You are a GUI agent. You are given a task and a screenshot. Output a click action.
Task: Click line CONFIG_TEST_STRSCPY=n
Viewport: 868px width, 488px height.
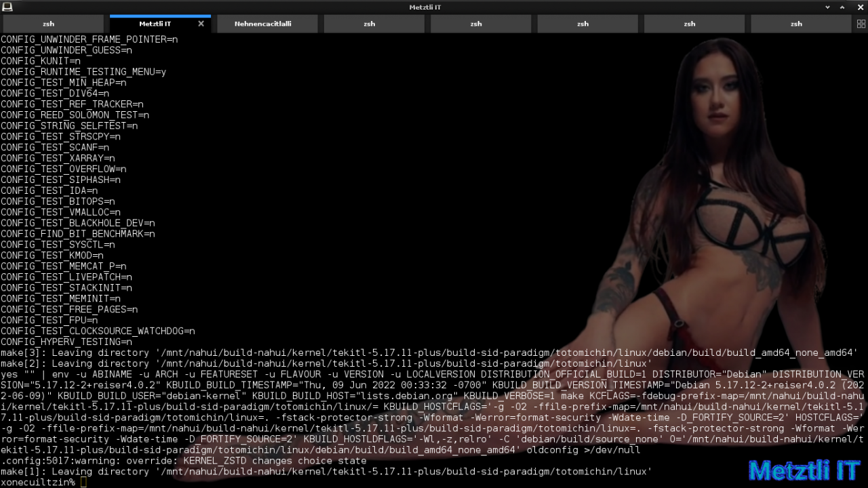(60, 137)
